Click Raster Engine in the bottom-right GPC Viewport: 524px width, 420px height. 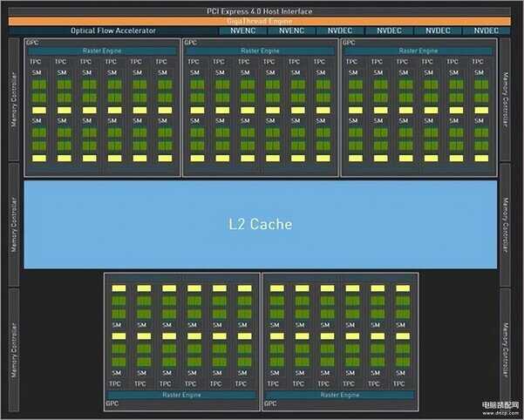[340, 395]
